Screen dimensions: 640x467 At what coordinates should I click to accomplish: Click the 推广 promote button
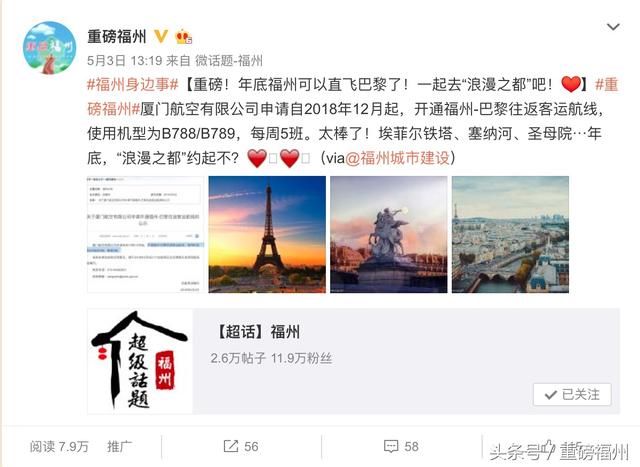[x=119, y=446]
